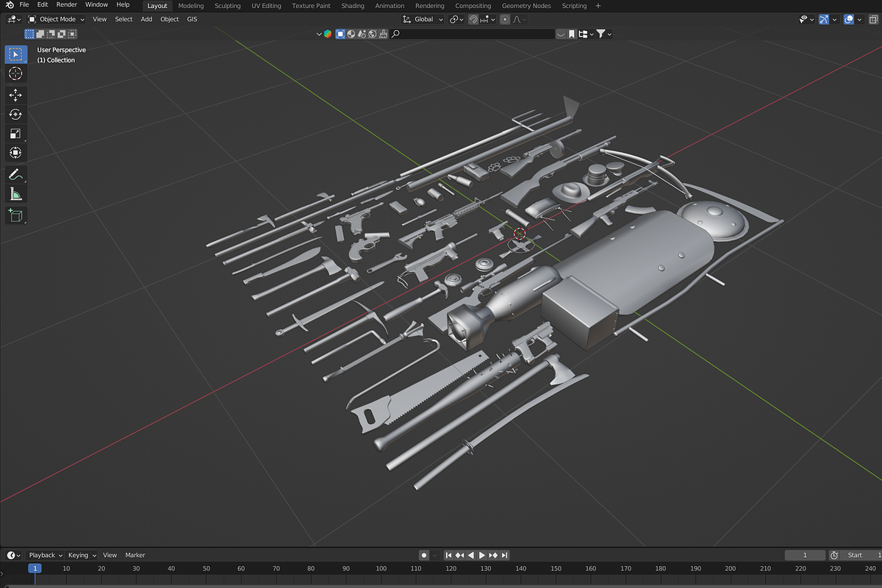Open the timeline Marker menu
This screenshot has height=588, width=882.
click(x=135, y=555)
